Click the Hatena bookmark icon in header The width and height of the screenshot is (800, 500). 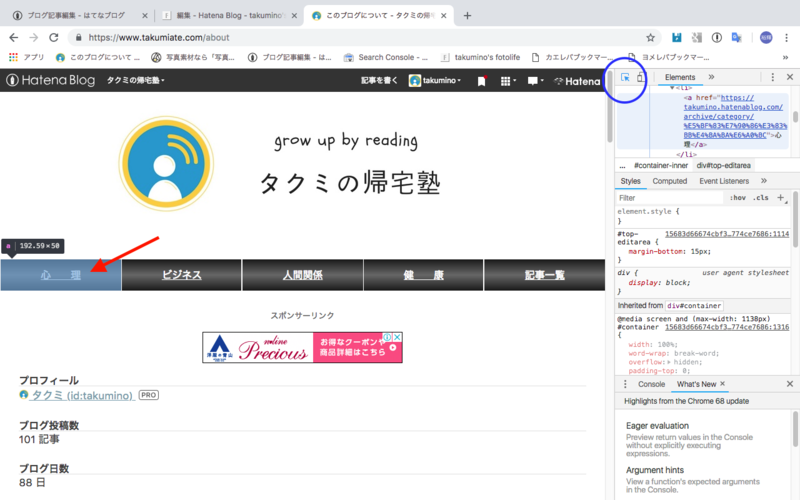click(481, 81)
